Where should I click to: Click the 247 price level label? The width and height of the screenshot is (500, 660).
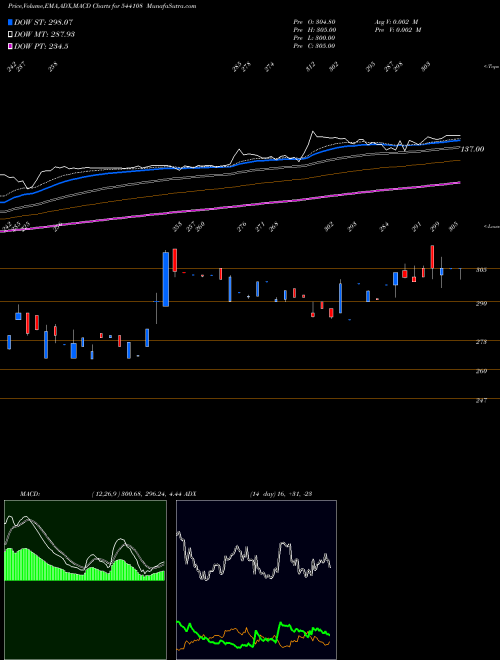pos(481,401)
